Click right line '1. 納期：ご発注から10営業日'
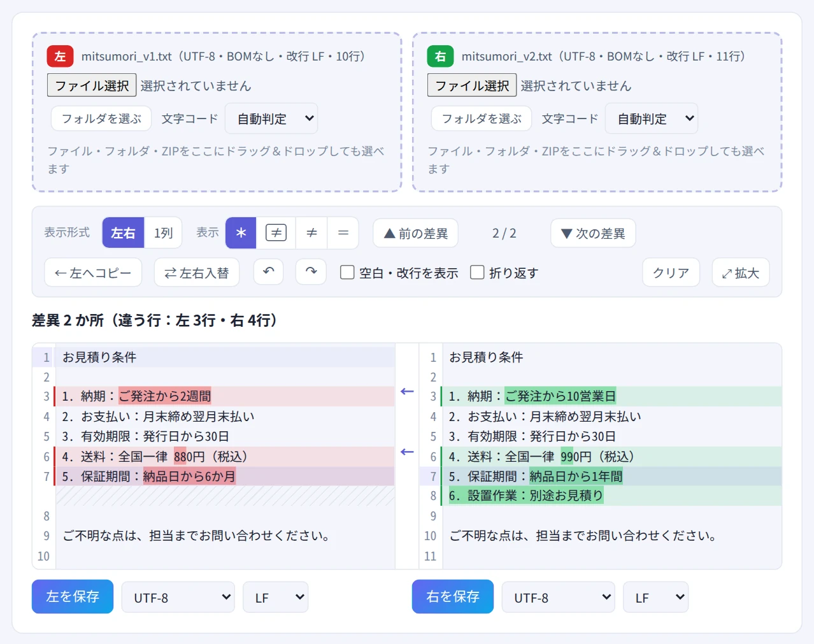This screenshot has height=644, width=814. pyautogui.click(x=611, y=396)
